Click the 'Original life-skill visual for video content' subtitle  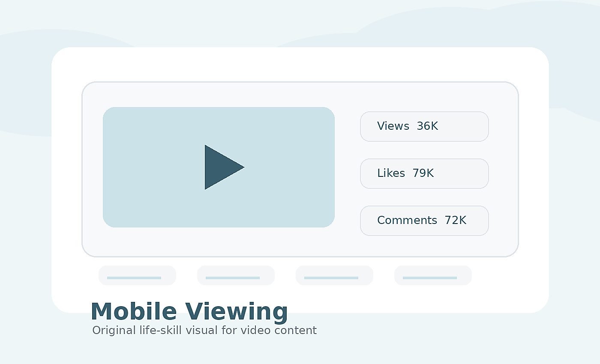pyautogui.click(x=204, y=330)
